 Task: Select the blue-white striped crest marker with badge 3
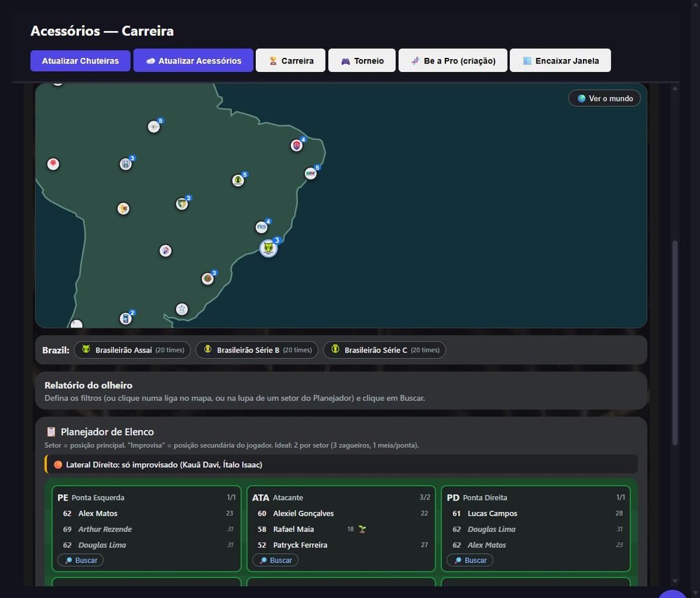coord(125,163)
